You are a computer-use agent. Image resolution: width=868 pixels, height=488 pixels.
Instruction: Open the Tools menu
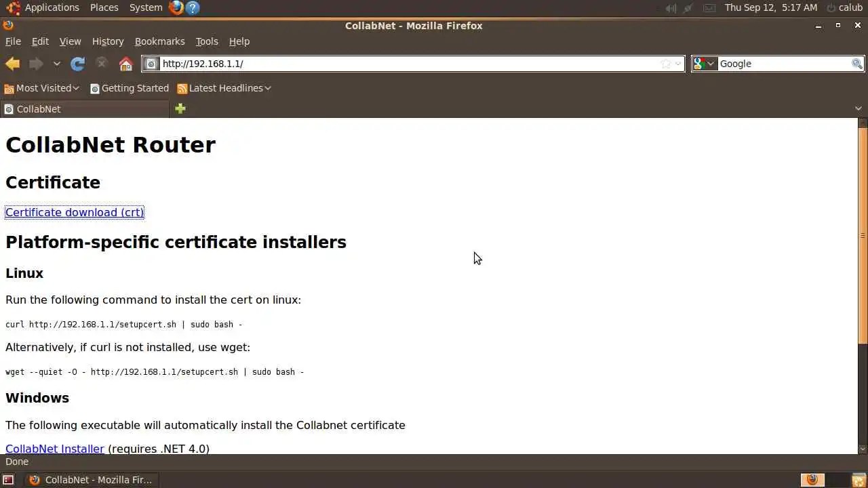pos(207,41)
